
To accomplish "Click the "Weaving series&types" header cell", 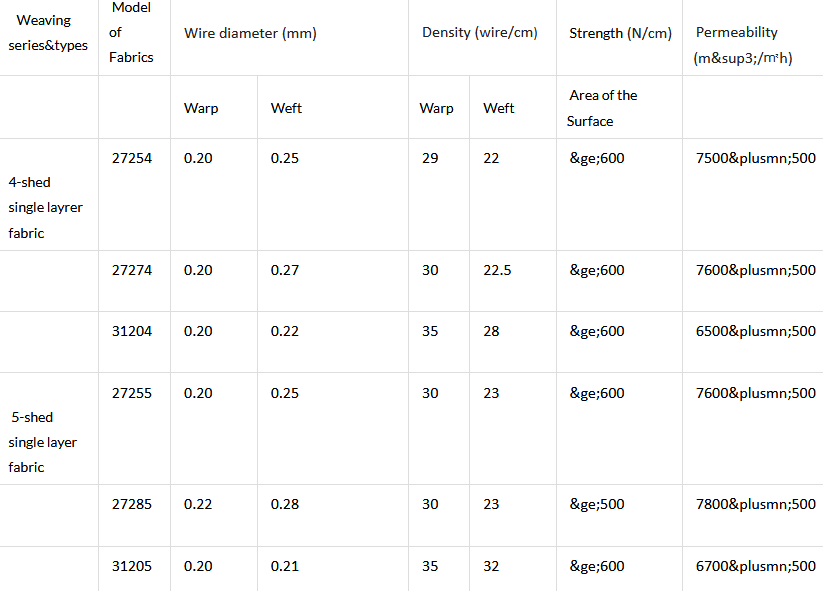I will coord(48,33).
